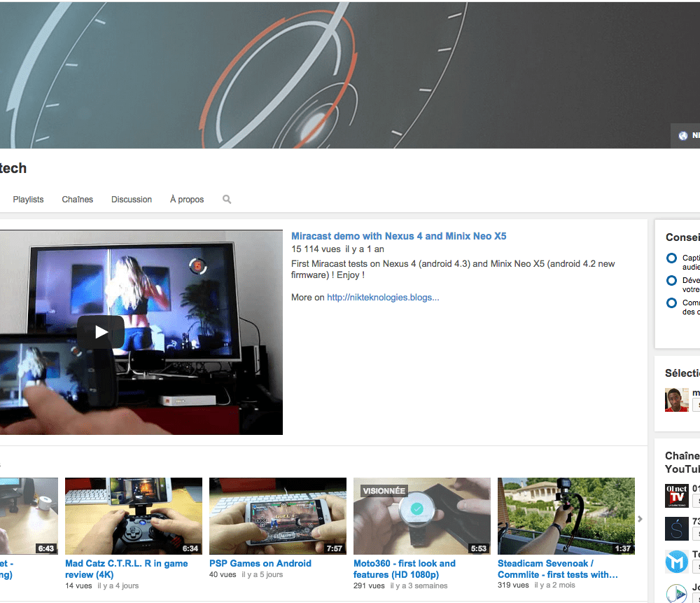Open the blue hexagon M channel icon
The width and height of the screenshot is (700, 603).
coord(677,562)
